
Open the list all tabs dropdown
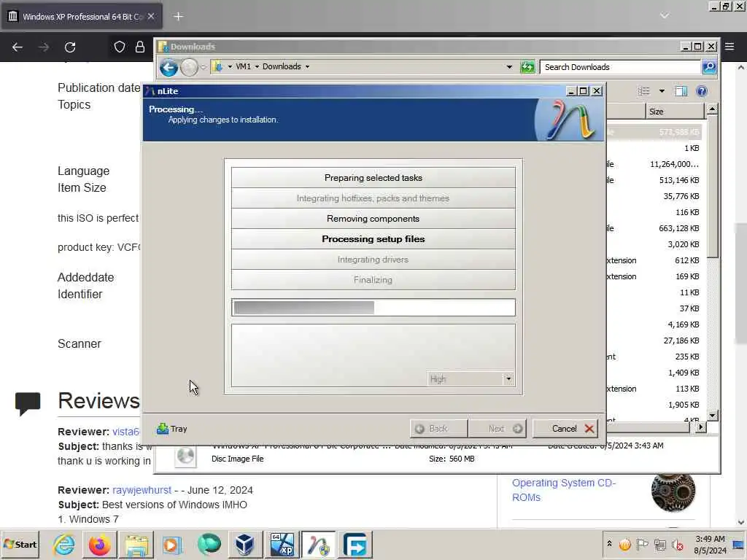(x=665, y=16)
